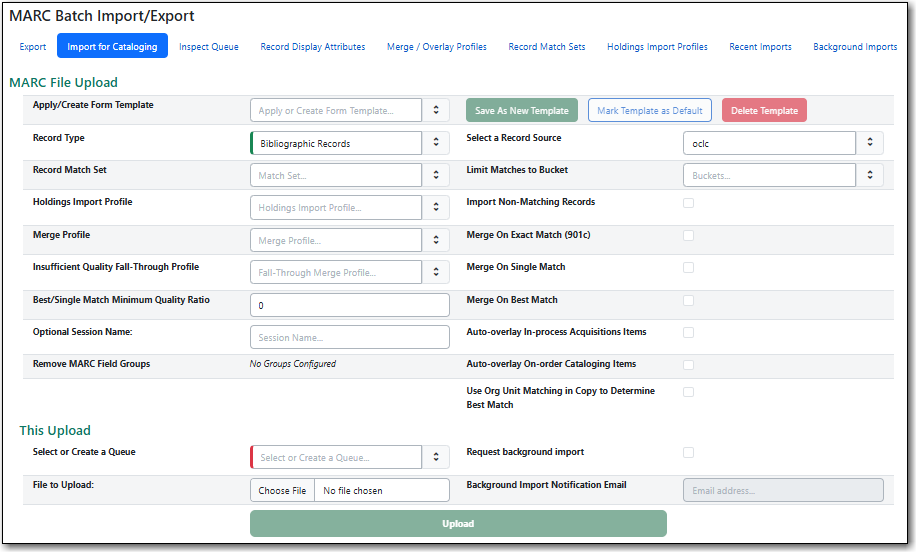Viewport: 916px width, 552px height.
Task: Click the Select or Create a Queue arrow
Action: [x=436, y=457]
